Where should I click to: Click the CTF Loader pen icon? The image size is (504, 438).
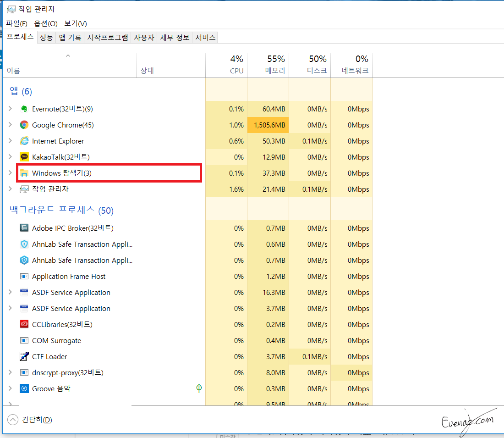point(24,356)
